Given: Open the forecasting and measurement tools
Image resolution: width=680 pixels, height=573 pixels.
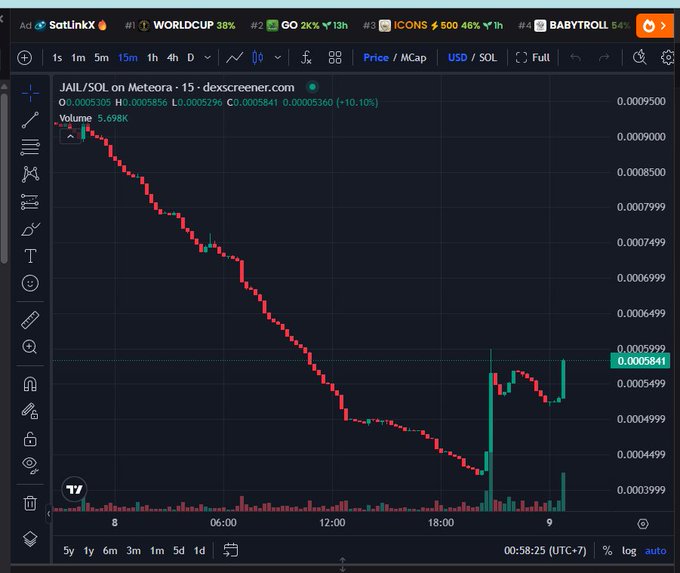Looking at the screenshot, I should pos(30,202).
